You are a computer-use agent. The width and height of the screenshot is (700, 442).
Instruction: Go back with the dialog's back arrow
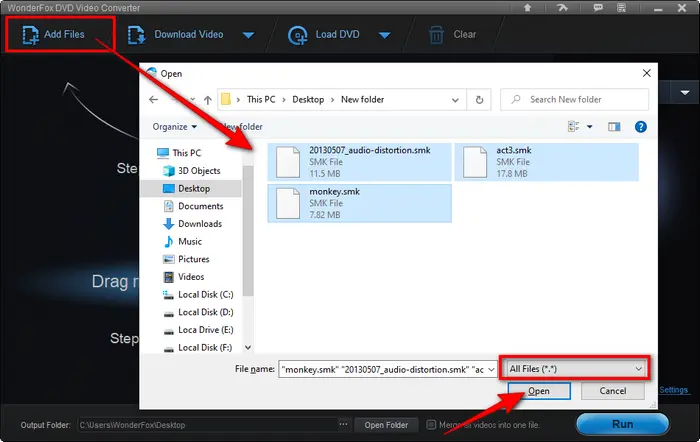pos(154,100)
